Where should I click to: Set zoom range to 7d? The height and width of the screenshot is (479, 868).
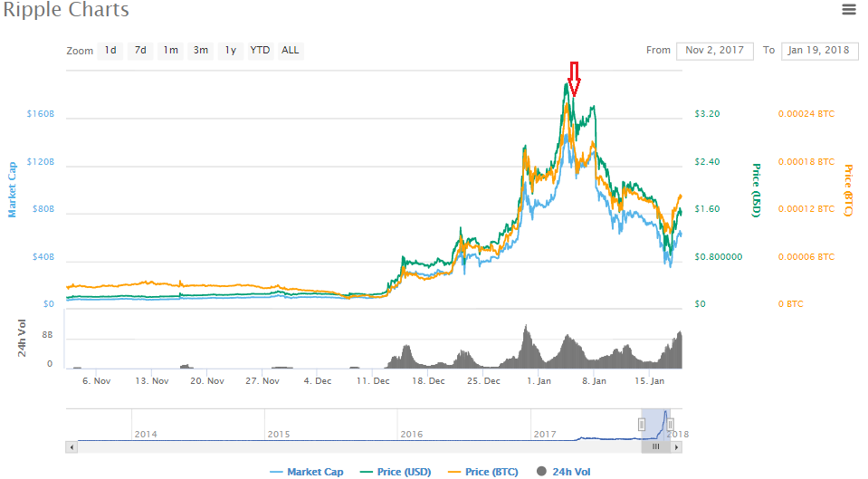140,51
